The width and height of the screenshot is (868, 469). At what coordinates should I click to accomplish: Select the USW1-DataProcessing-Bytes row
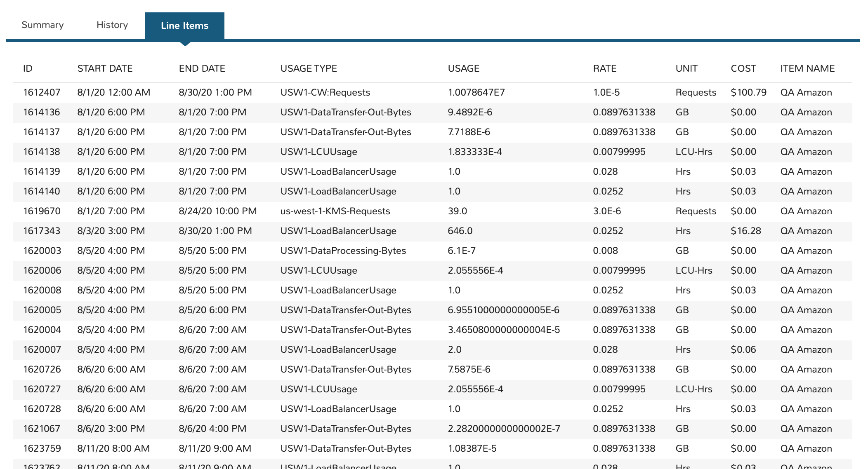pyautogui.click(x=343, y=251)
